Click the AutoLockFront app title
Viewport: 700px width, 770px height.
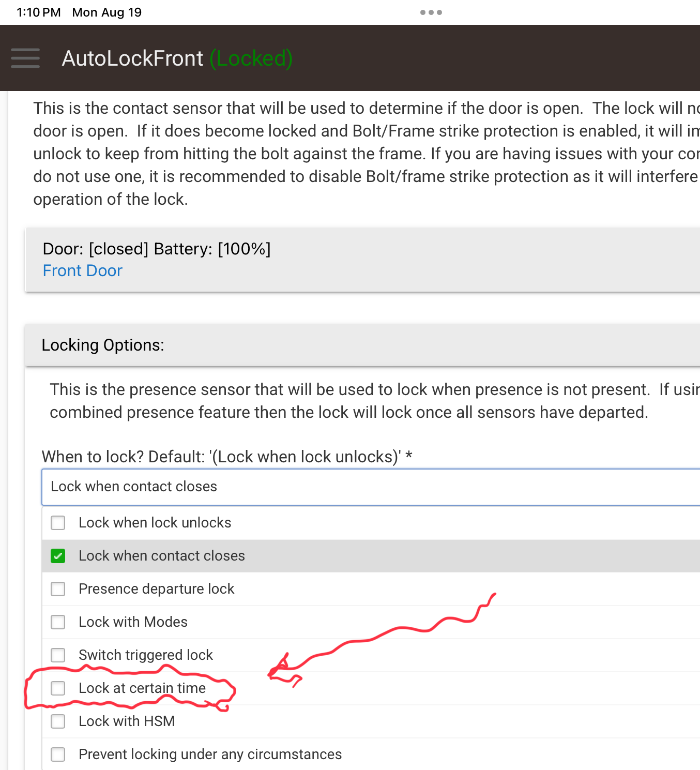[x=132, y=58]
